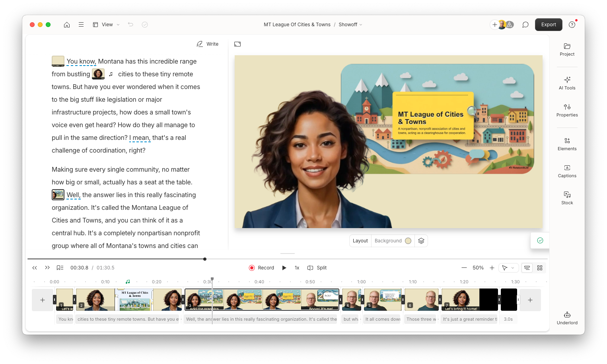Launch the Underlord assistant

(x=567, y=318)
